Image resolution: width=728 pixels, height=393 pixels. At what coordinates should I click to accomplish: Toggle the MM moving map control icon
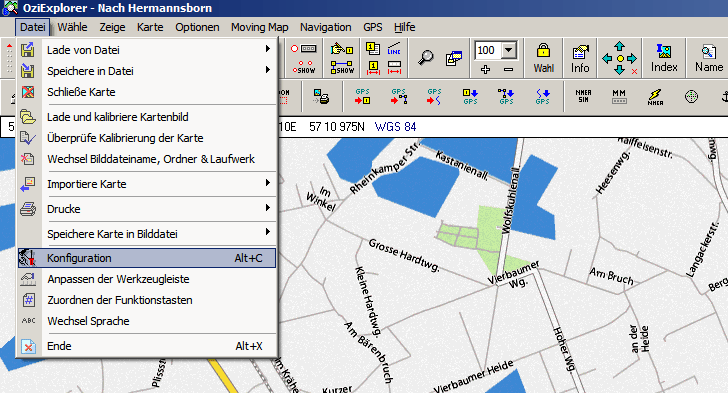[619, 96]
